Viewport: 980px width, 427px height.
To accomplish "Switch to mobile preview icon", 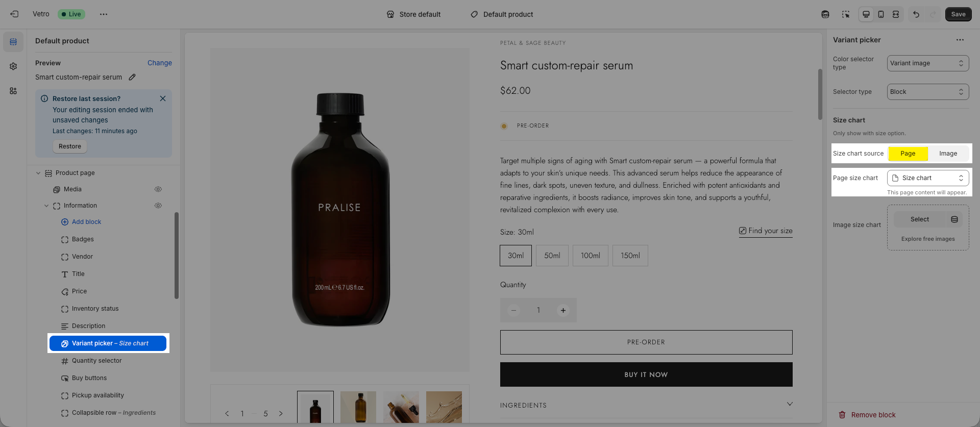I will (x=881, y=14).
